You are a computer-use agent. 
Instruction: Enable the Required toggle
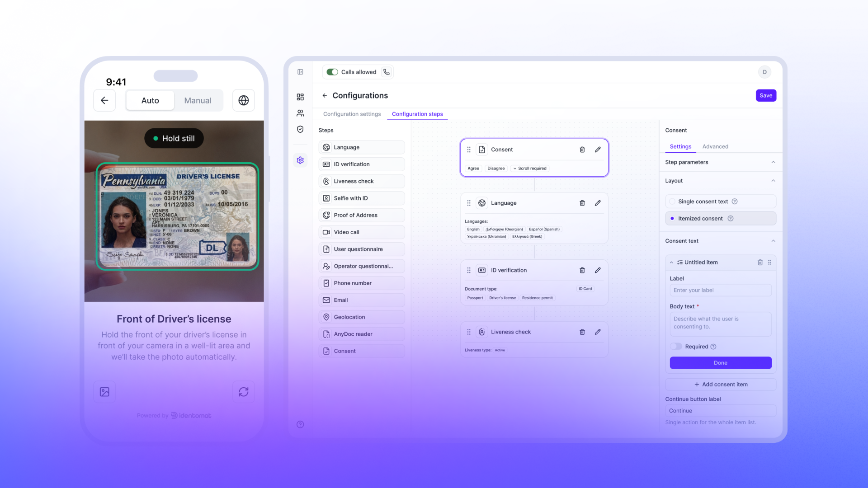[x=676, y=347]
